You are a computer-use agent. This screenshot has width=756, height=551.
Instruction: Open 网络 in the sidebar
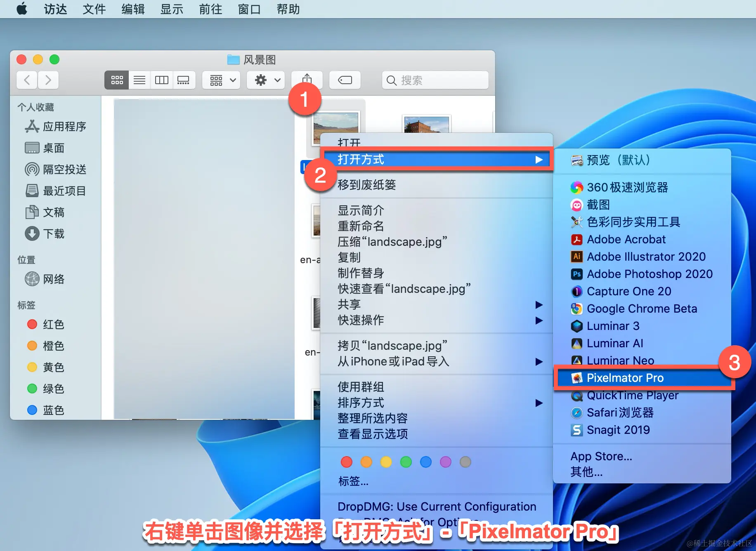tap(45, 279)
